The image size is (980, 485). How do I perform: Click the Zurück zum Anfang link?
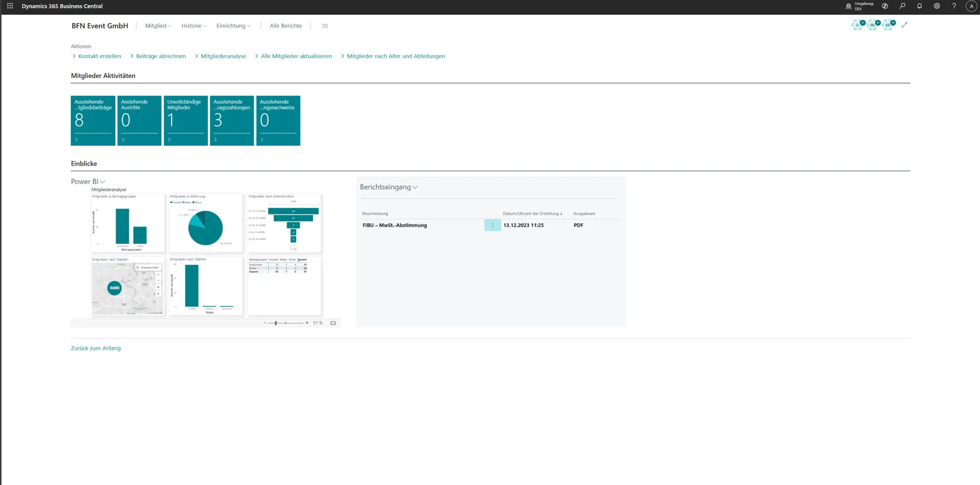(96, 348)
